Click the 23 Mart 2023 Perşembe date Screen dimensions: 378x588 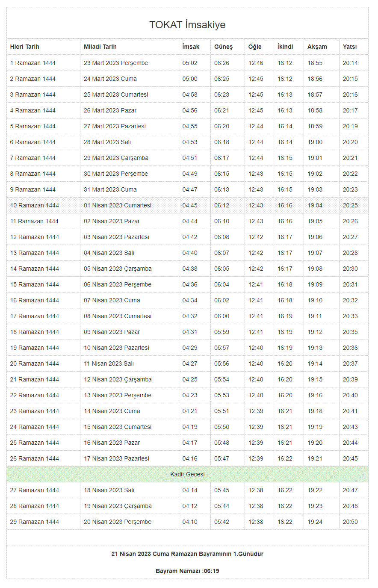pos(116,63)
